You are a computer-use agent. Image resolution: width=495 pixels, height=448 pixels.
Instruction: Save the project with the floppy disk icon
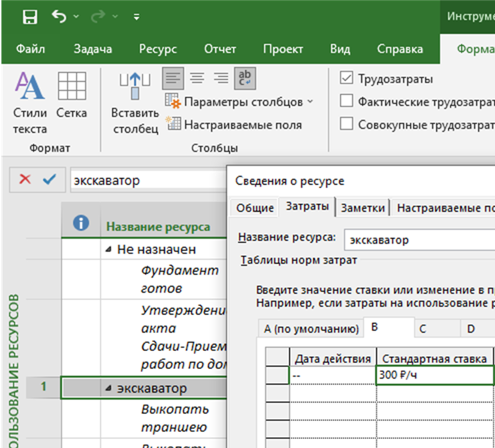pos(30,16)
